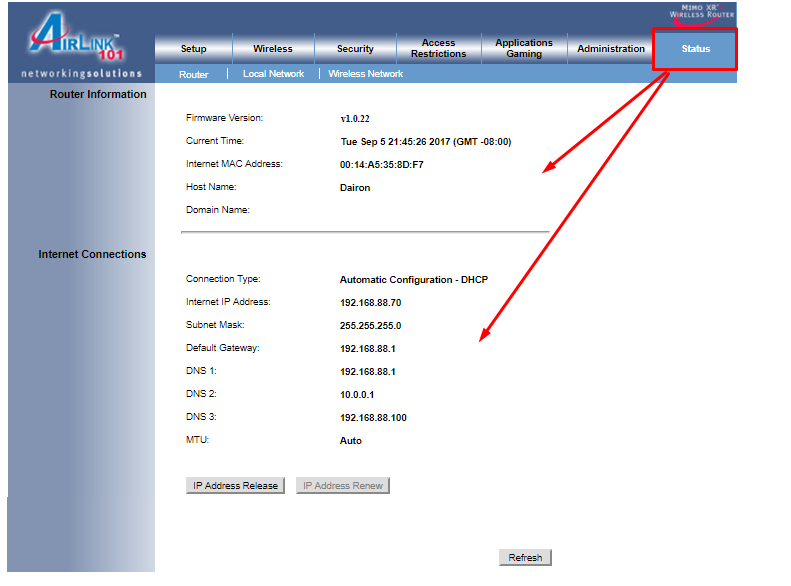Click the Domain Name label
The height and width of the screenshot is (586, 791).
[218, 210]
